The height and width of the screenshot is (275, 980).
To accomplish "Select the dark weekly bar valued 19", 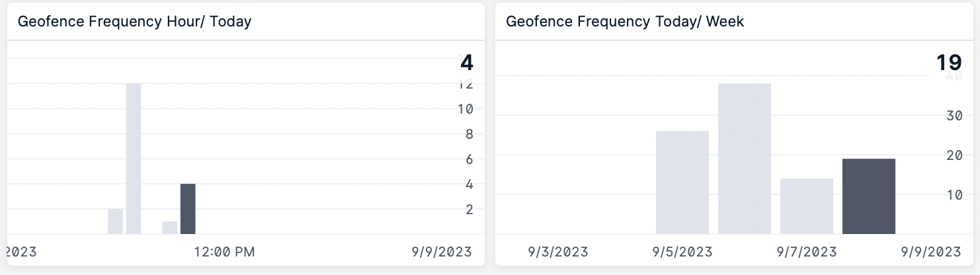I will [x=869, y=196].
